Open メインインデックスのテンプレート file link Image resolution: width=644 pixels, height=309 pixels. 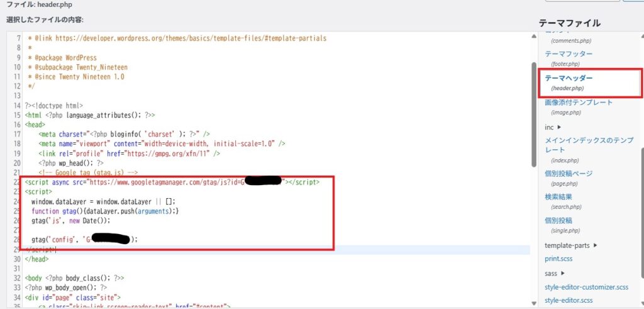point(589,145)
